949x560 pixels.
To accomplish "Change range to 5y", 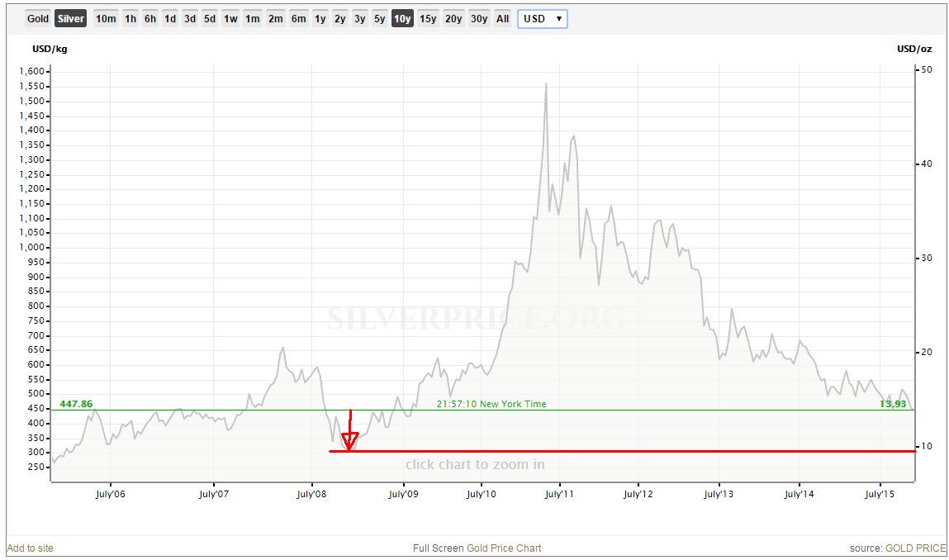I will click(x=379, y=18).
